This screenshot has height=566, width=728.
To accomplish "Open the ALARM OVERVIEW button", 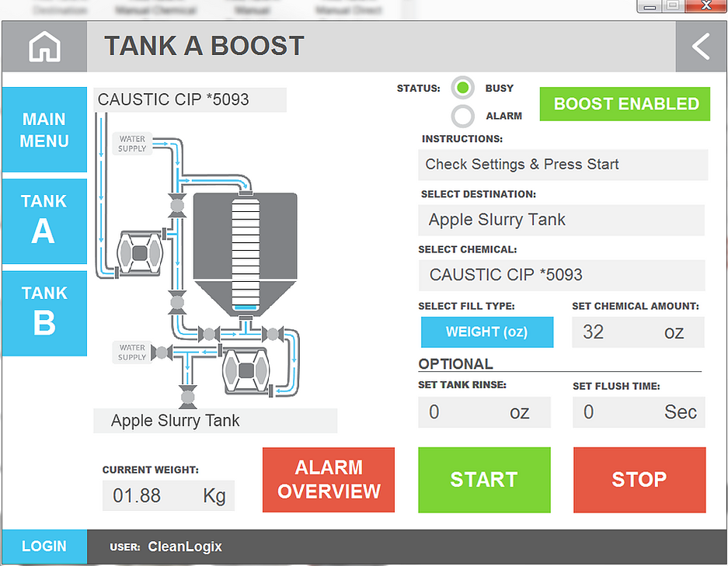I will tap(329, 480).
